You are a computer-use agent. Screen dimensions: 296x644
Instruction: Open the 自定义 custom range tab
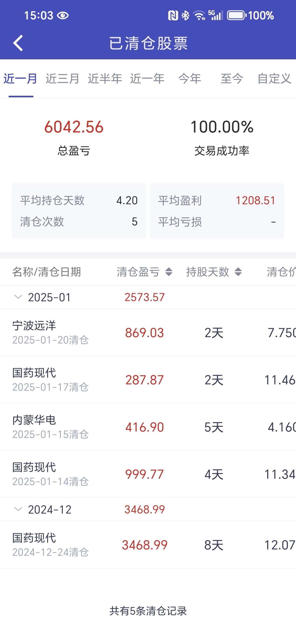click(x=274, y=79)
